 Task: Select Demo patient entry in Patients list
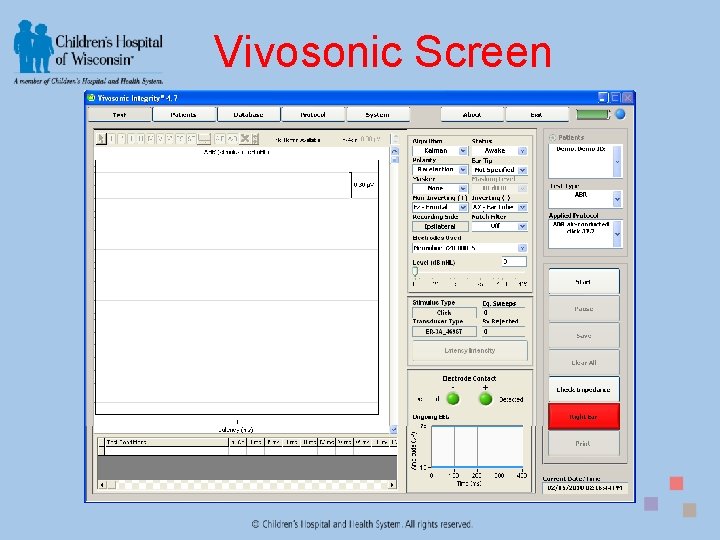(581, 149)
